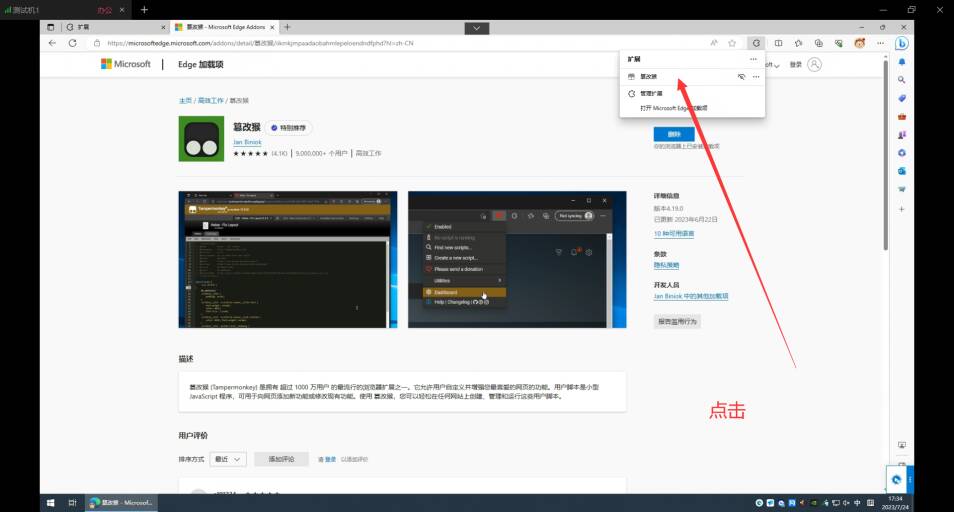This screenshot has width=954, height=512.
Task: Open the tab actions menu icon
Action: pyautogui.click(x=50, y=27)
